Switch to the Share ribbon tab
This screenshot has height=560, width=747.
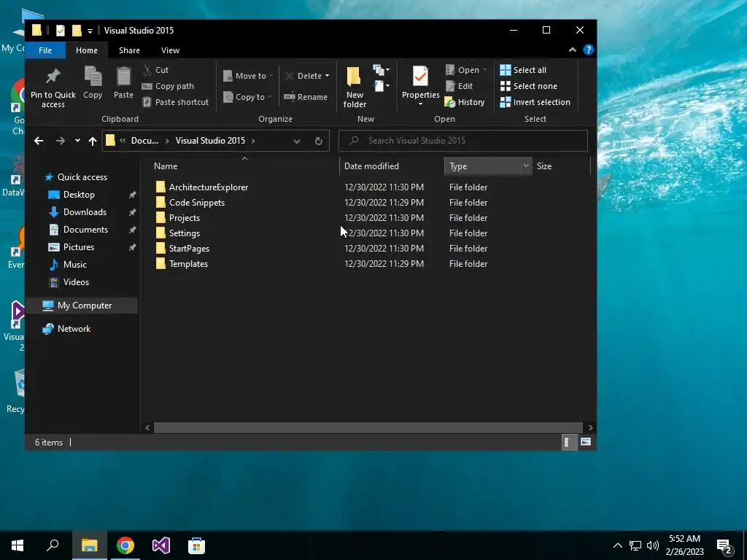point(130,50)
